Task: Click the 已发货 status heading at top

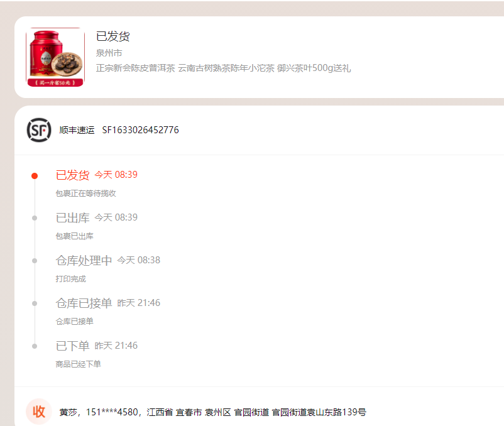Action: (113, 36)
